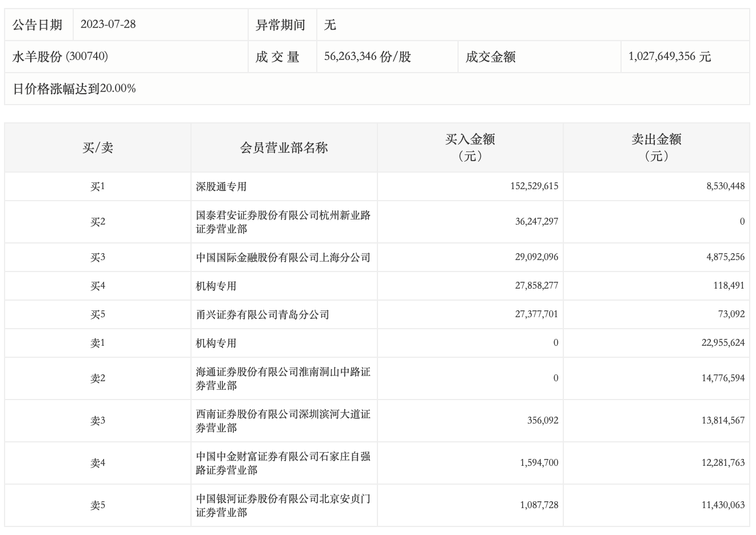756x535 pixels.
Task: Click the 成交量 value 56,263,346 份/股
Action: [367, 57]
